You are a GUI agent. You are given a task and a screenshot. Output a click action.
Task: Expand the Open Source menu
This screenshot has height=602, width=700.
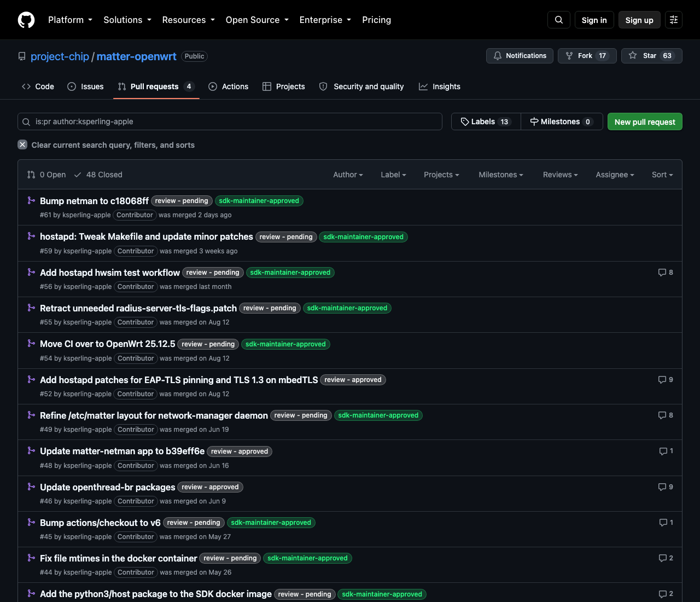point(257,20)
